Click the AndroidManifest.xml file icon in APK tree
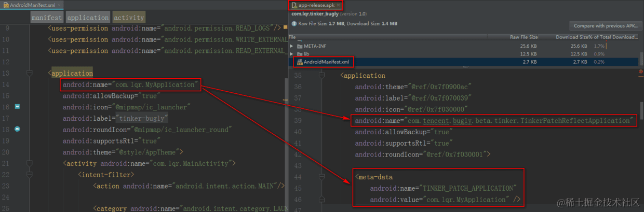Screen dimensions: 644x212 tap(299, 62)
